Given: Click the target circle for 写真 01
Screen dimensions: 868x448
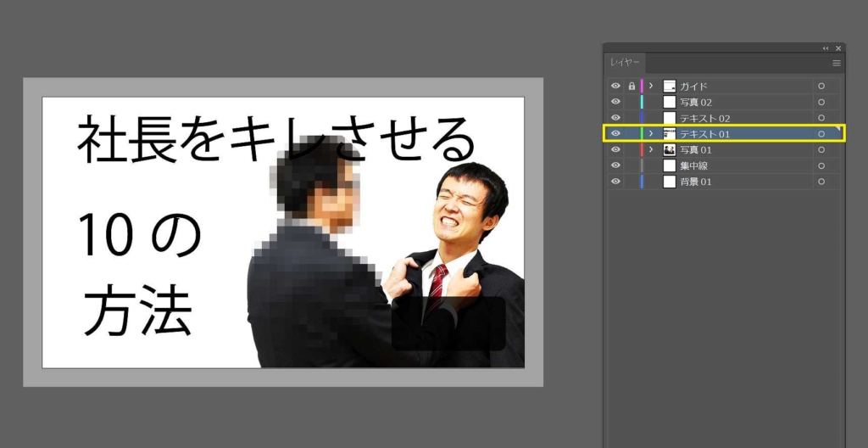Looking at the screenshot, I should [x=821, y=149].
